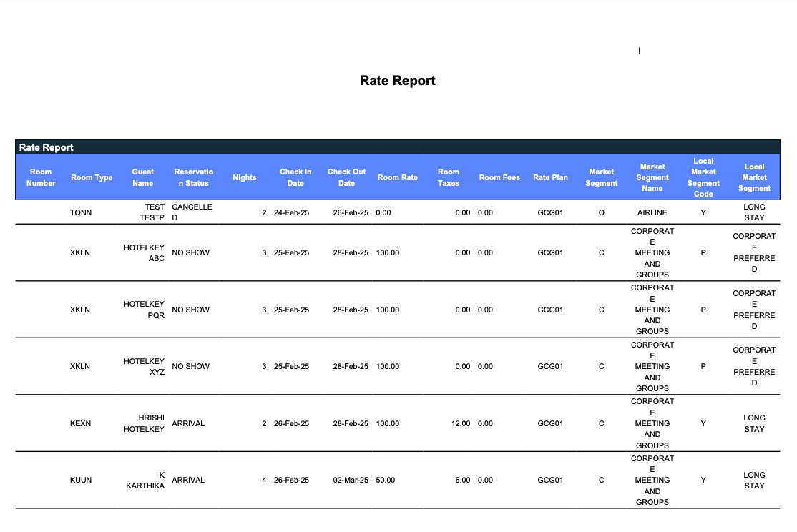Select the Room Taxes column header
The height and width of the screenshot is (532, 797).
pyautogui.click(x=449, y=177)
